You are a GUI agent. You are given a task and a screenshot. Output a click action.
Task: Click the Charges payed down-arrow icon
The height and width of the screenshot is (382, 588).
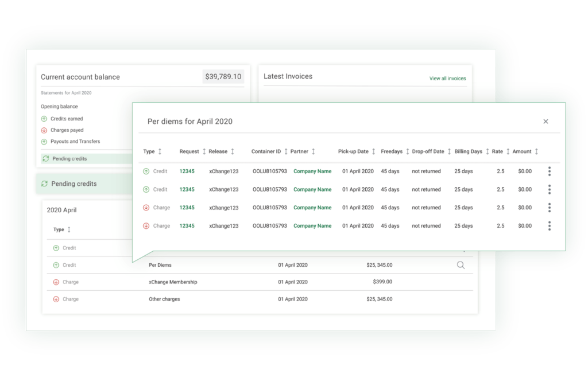tap(44, 130)
